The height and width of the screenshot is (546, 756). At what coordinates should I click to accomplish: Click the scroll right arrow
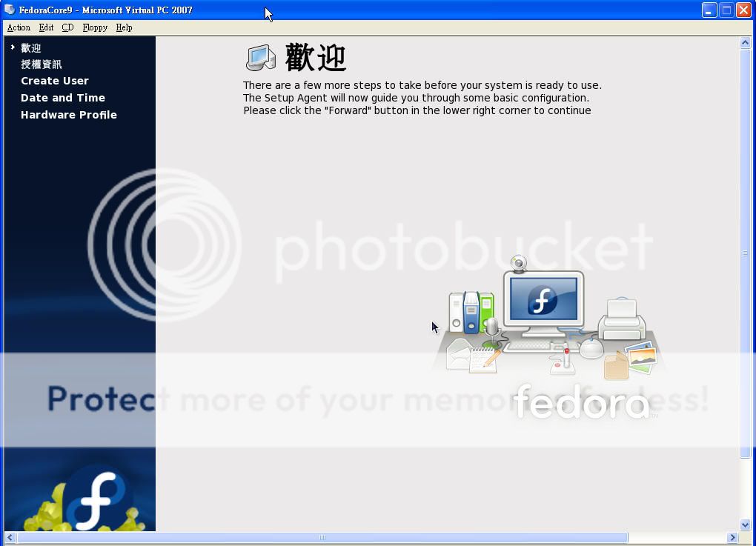[x=732, y=537]
